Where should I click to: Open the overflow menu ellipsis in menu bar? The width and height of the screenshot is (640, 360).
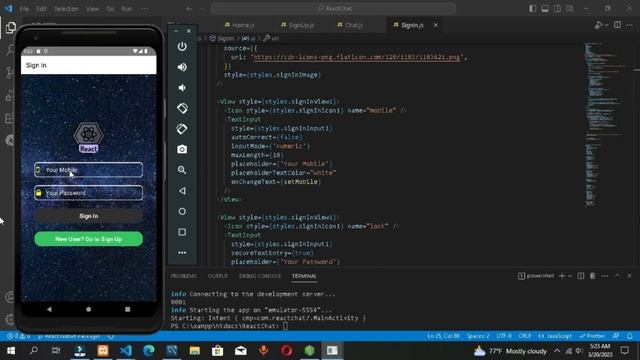point(144,9)
